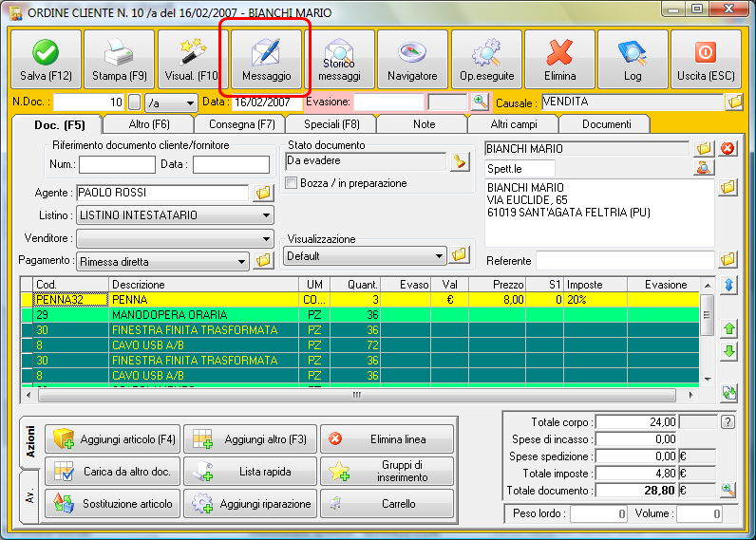Screen dimensions: 756x540
Task: Select the MANODOPERA ORARIA row
Action: click(x=360, y=315)
